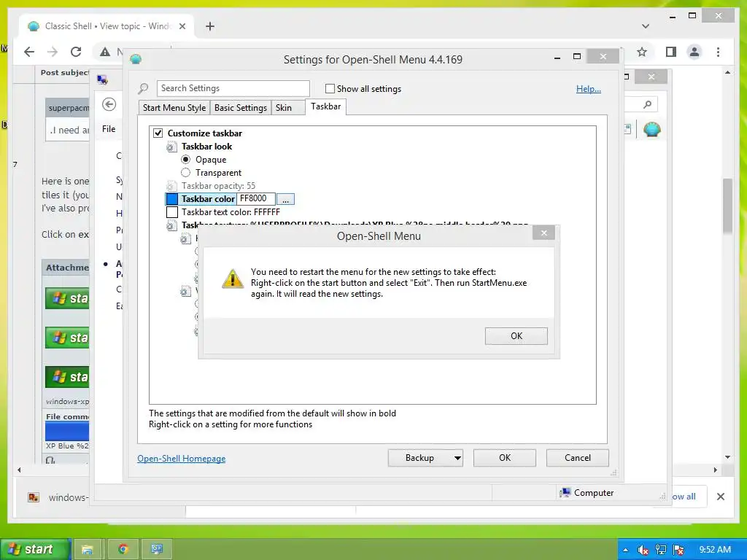Select the Taskbar opacity: 55 setting

(x=218, y=186)
